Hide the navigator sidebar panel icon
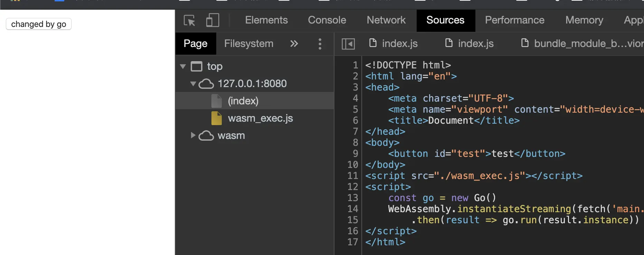The image size is (644, 255). coord(348,44)
